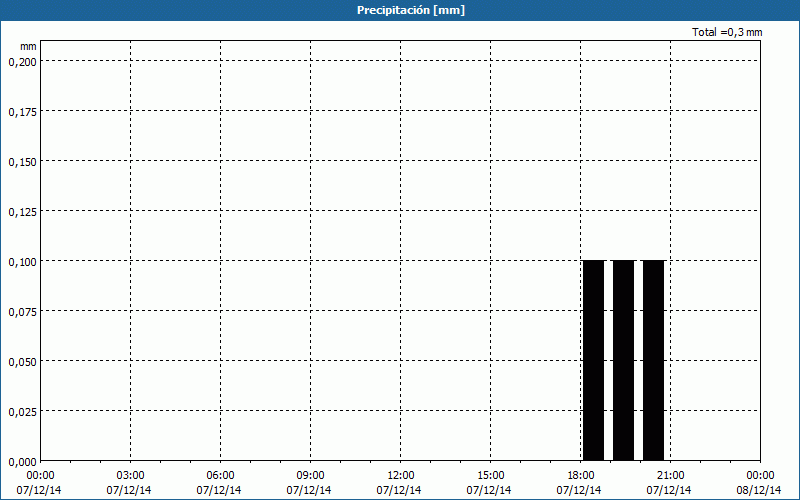Screen dimensions: 800x500
Task: Select the 12:00 x-axis time label
Action: click(x=401, y=476)
